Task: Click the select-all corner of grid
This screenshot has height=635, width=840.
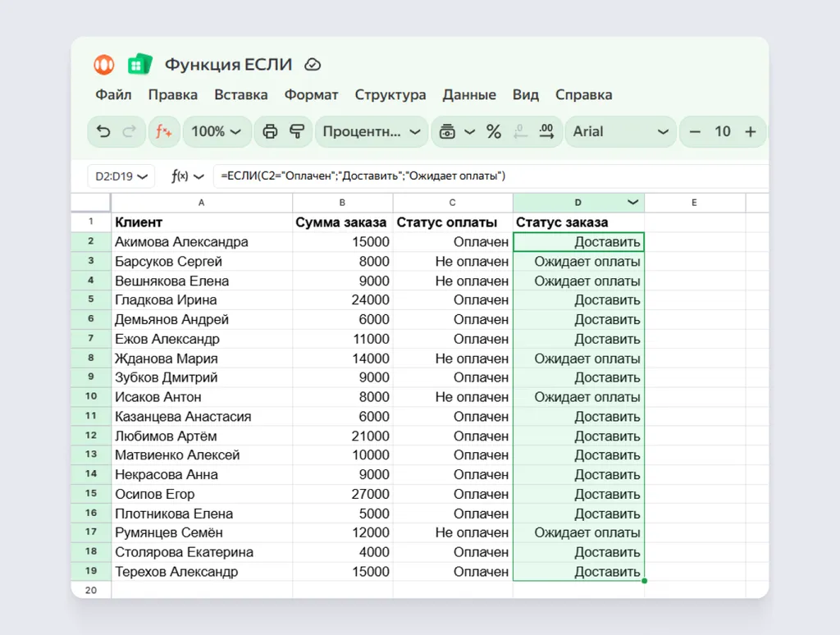Action: point(90,203)
